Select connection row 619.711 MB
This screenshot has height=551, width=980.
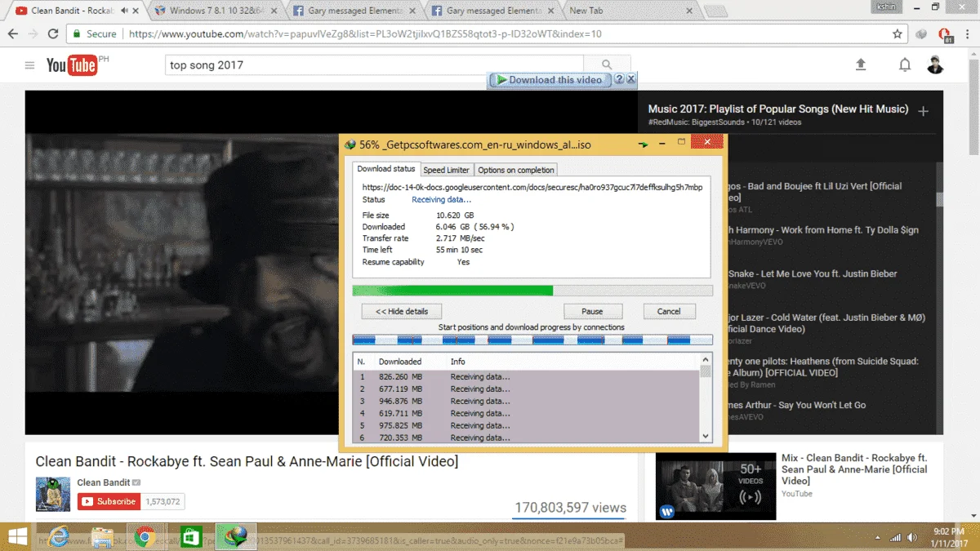(526, 414)
